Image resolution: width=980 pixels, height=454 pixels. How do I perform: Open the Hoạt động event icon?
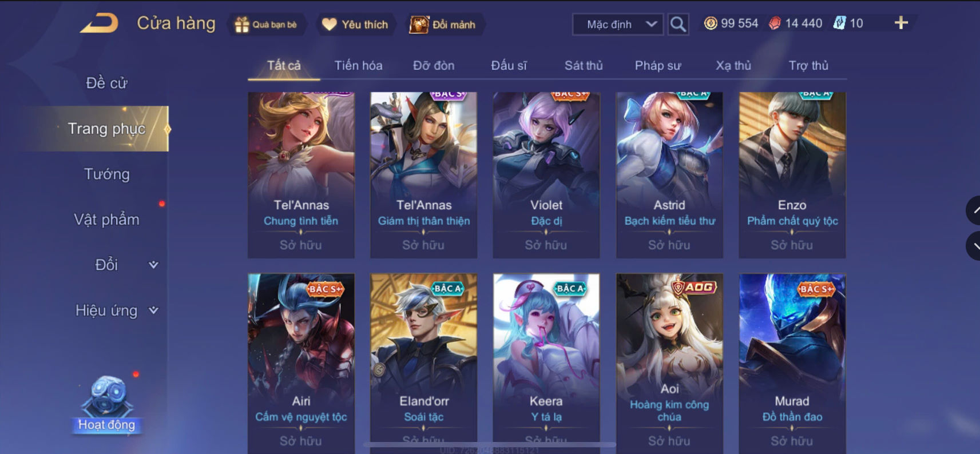pyautogui.click(x=107, y=404)
